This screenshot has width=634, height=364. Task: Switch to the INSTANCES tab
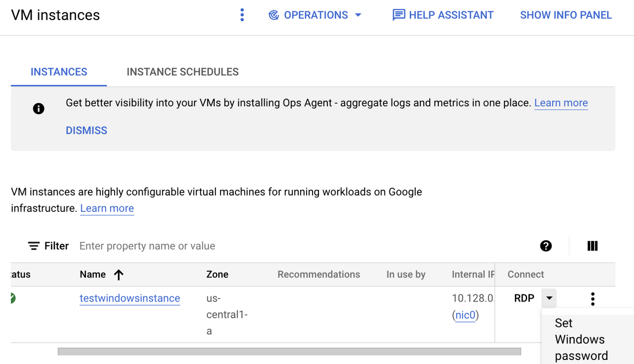59,72
